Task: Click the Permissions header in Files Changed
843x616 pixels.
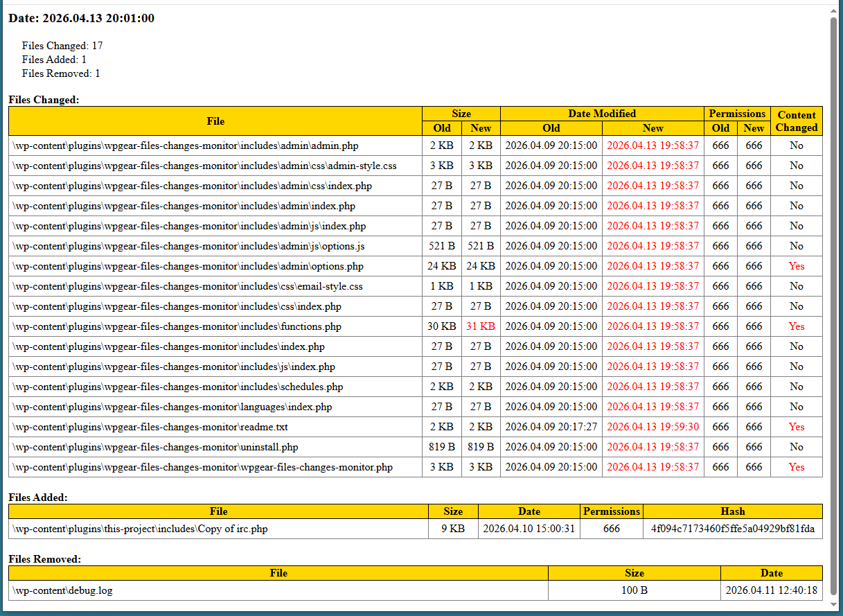Action: point(737,114)
